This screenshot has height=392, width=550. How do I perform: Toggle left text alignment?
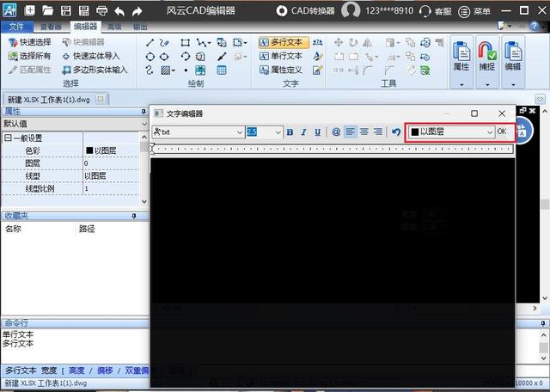pyautogui.click(x=351, y=132)
